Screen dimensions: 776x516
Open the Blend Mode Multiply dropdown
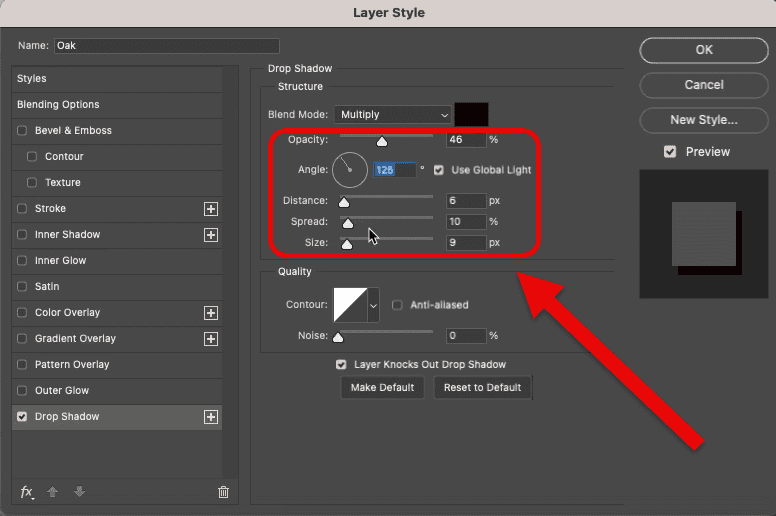click(x=393, y=115)
